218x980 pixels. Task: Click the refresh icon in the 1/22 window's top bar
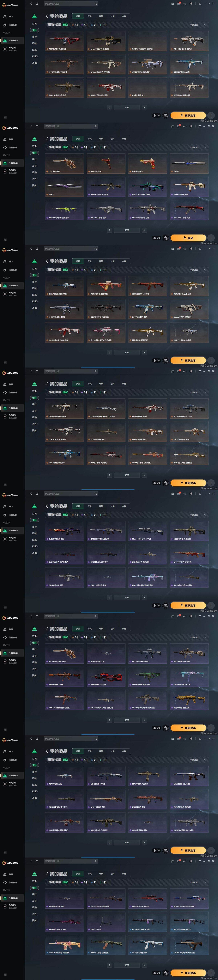(37, 3)
